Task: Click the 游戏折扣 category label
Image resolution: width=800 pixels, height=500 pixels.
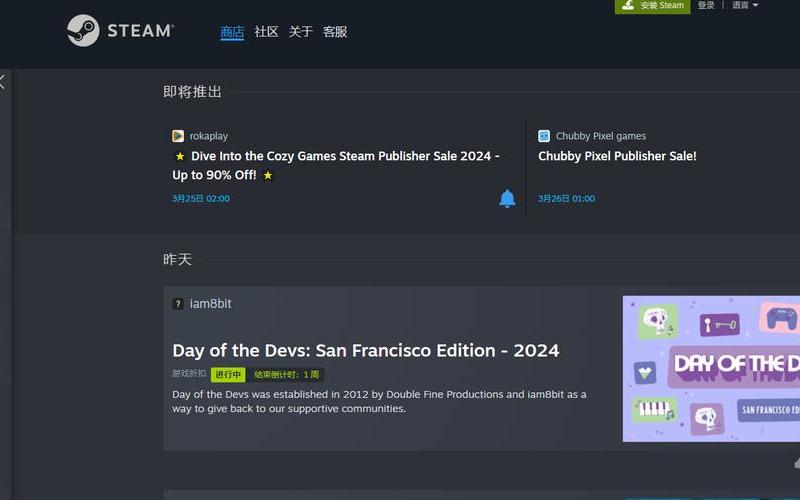Action: 189,373
